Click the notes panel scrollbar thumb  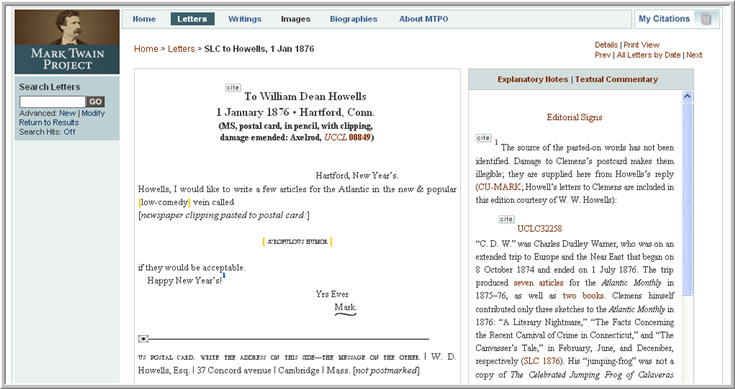pos(687,199)
